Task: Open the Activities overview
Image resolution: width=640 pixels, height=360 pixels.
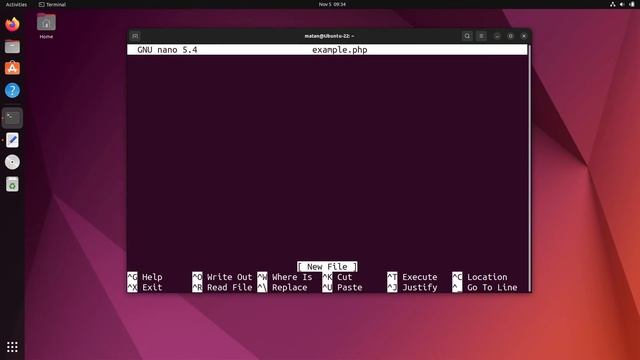Action: (16, 4)
